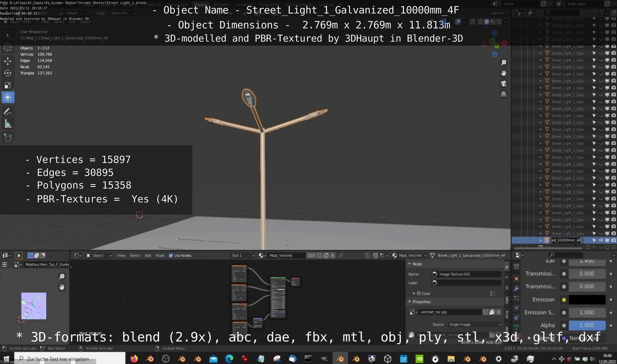Image resolution: width=617 pixels, height=364 pixels.
Task: Open the node editor View menu
Action: click(x=121, y=255)
